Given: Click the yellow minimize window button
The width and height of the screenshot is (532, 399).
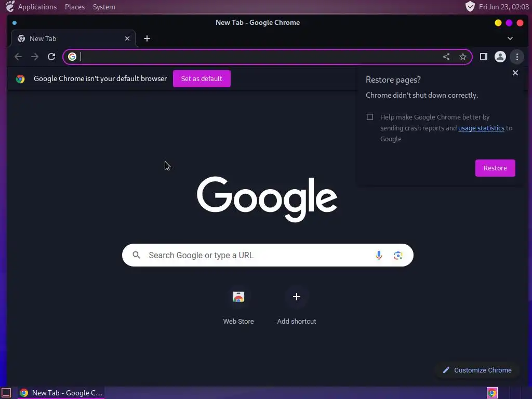Looking at the screenshot, I should pyautogui.click(x=498, y=23).
